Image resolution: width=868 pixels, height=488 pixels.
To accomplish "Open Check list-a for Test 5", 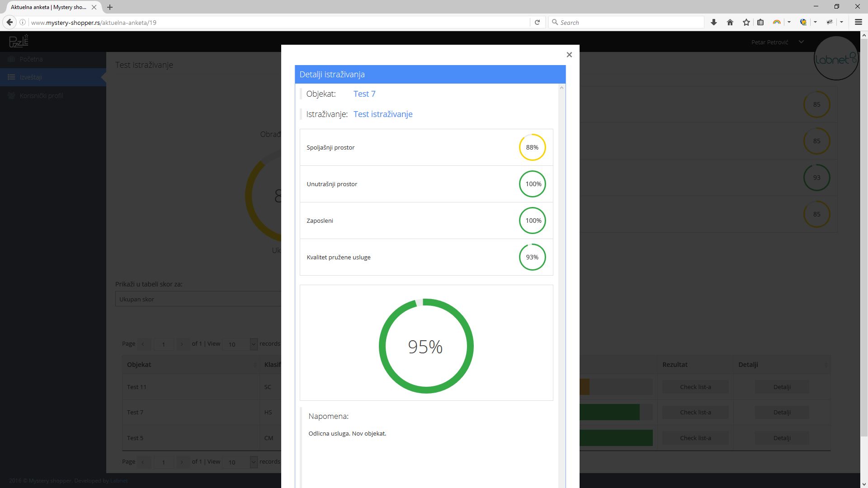I will (695, 438).
